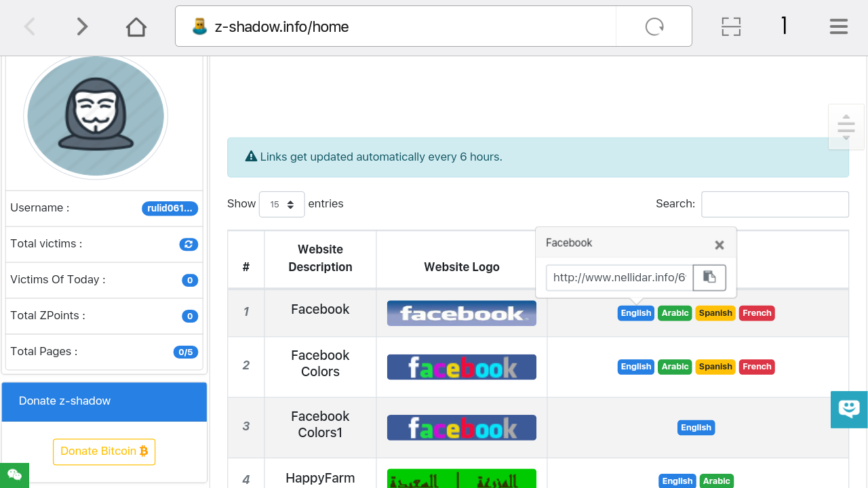Click the Arabic badge in the Facebook row

click(675, 313)
